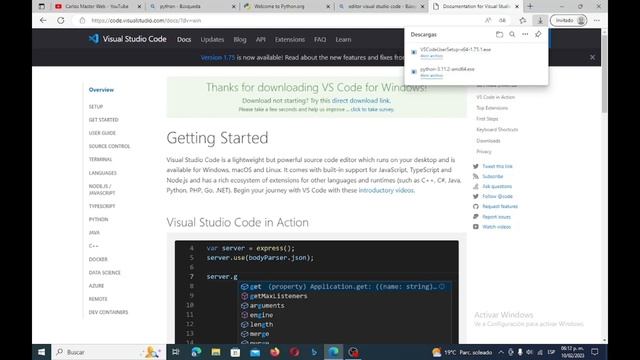This screenshot has height=360, width=640.
Task: Click the browser address bar
Action: click(x=278, y=20)
